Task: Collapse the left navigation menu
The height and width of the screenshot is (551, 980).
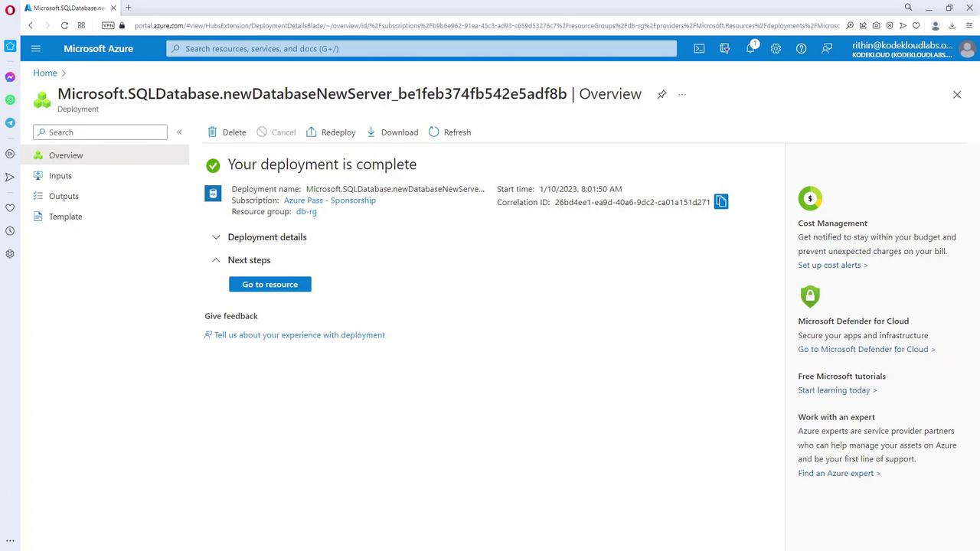Action: (179, 132)
